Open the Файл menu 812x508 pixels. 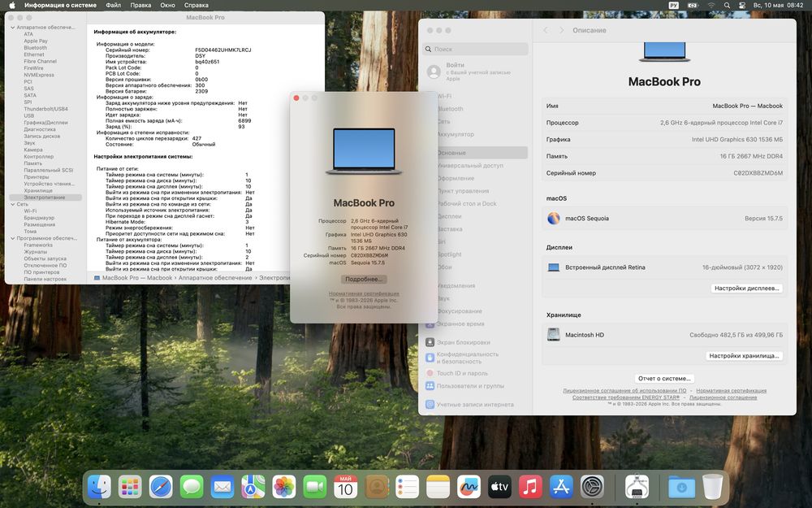point(114,5)
